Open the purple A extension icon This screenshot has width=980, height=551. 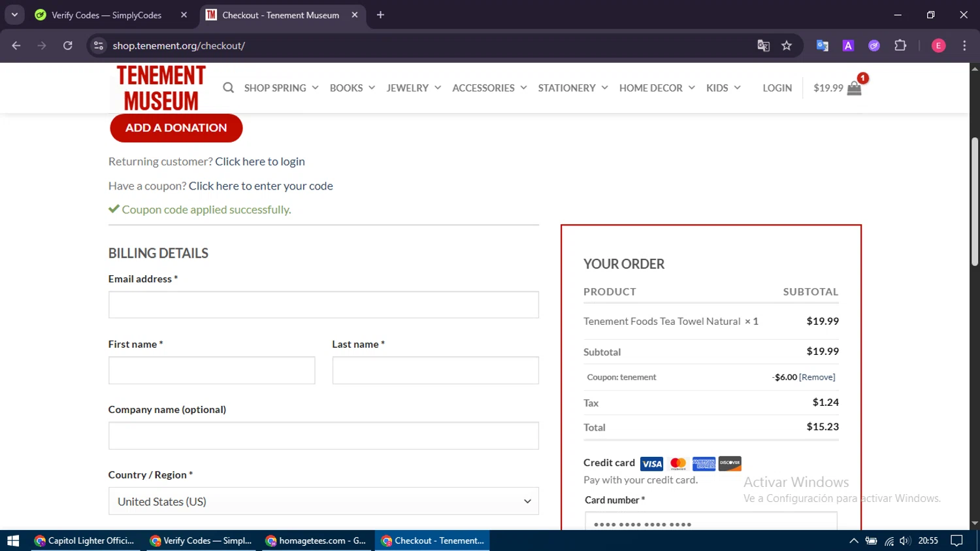point(848,46)
